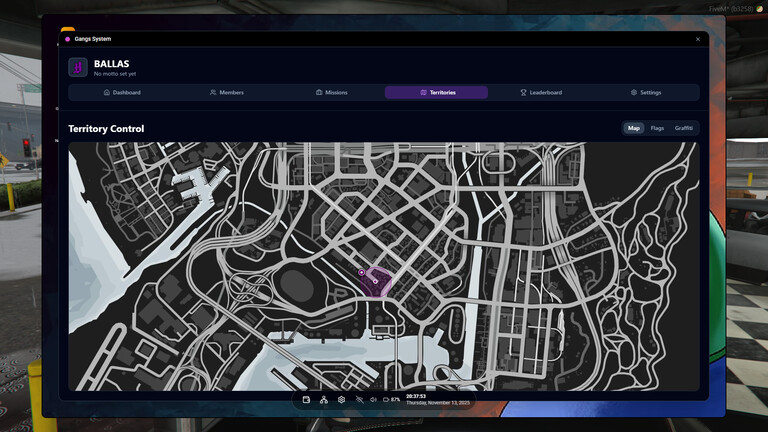This screenshot has height=432, width=768.
Task: Open the gear icon in bottom dock
Action: click(341, 400)
